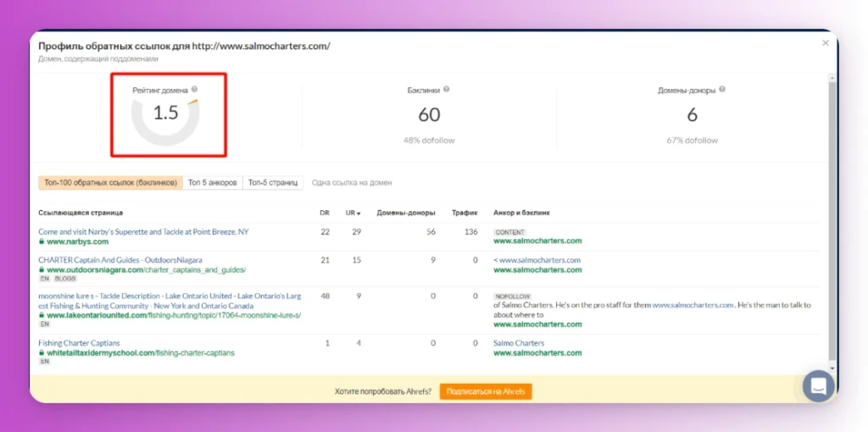Click the CONTENT tag in narbys row
Screen dimensions: 868x432
[509, 232]
